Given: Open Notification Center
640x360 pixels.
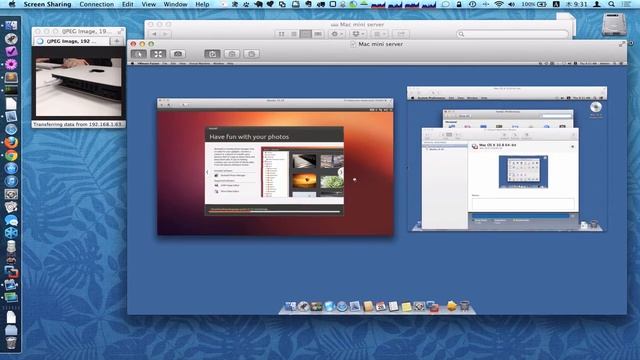Looking at the screenshot, I should (x=627, y=4).
